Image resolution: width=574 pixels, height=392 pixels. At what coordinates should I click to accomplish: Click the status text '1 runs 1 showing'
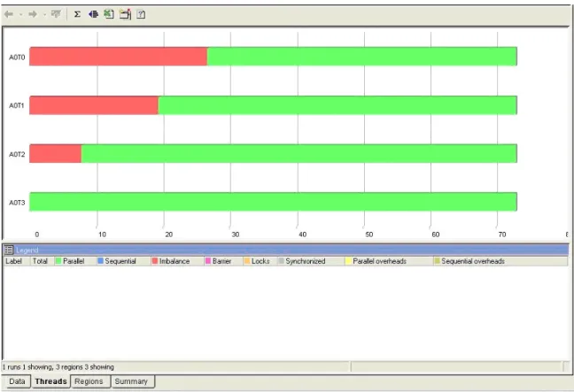pos(27,366)
